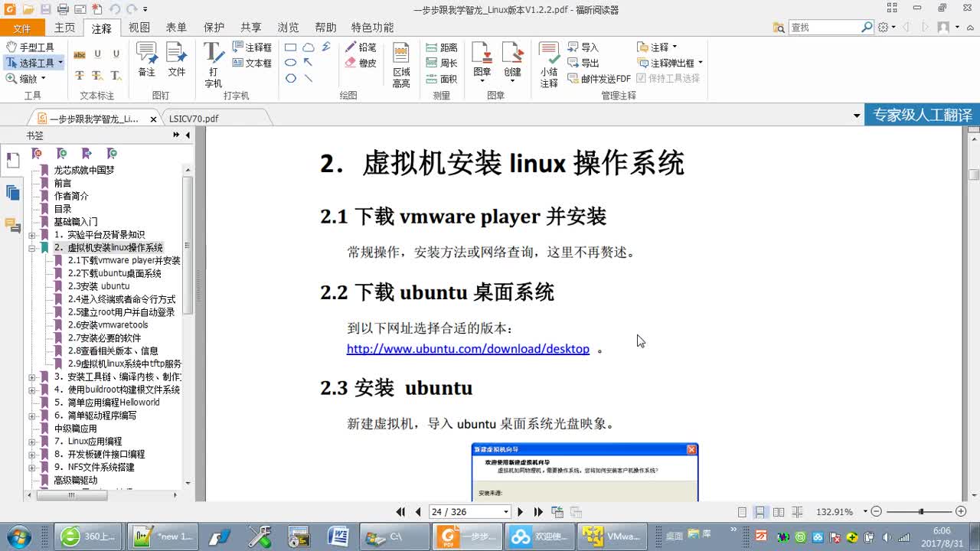Activate the 选择工具 select tool
Image resolution: width=980 pixels, height=551 pixels.
click(31, 63)
